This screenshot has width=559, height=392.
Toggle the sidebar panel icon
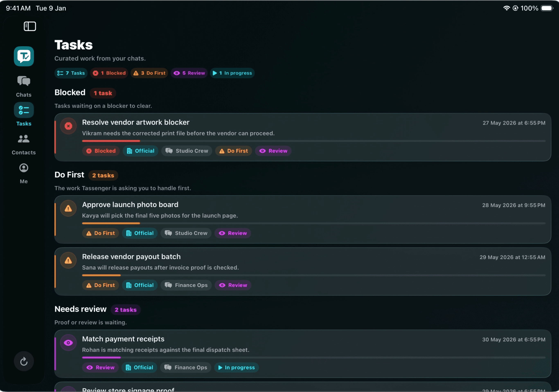tap(30, 26)
